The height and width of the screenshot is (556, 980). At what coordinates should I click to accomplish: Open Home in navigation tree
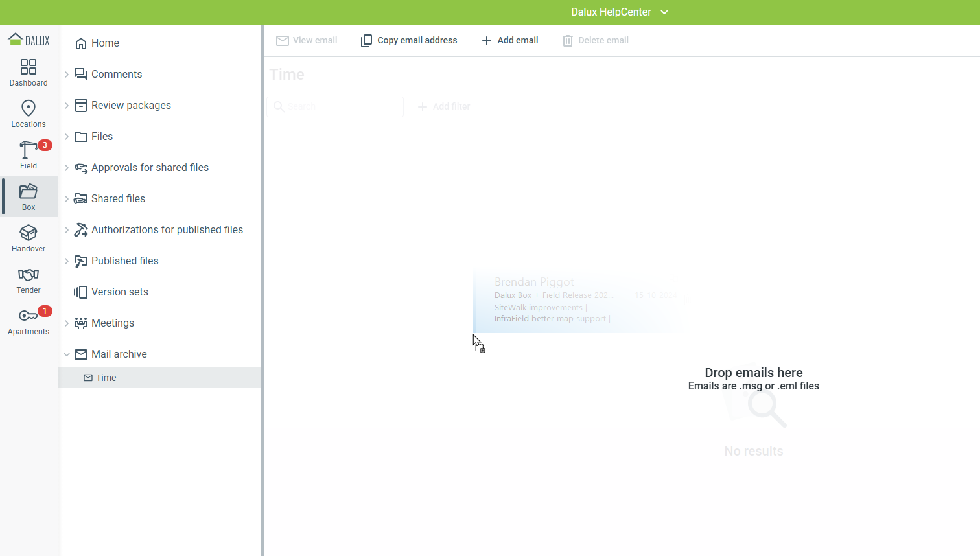pyautogui.click(x=105, y=43)
